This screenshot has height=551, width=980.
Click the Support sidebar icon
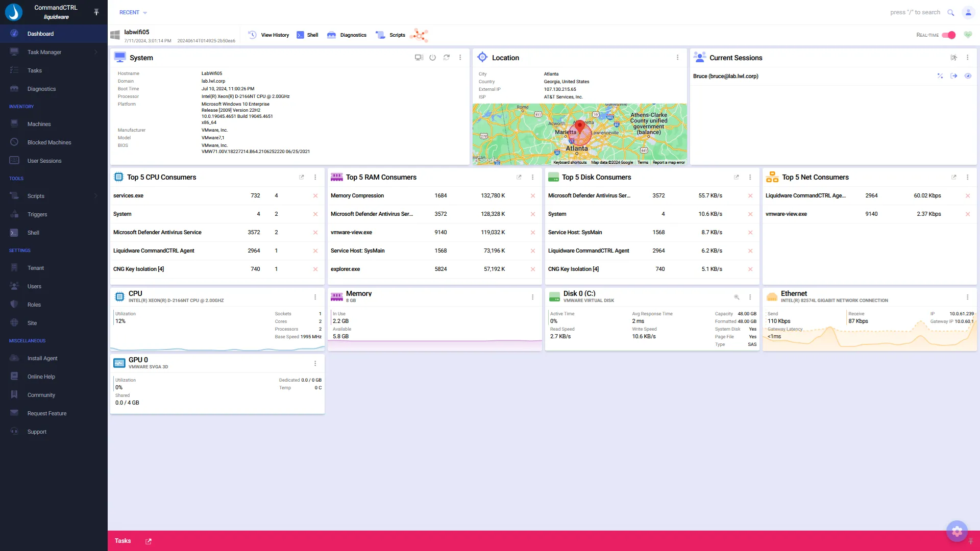coord(14,432)
